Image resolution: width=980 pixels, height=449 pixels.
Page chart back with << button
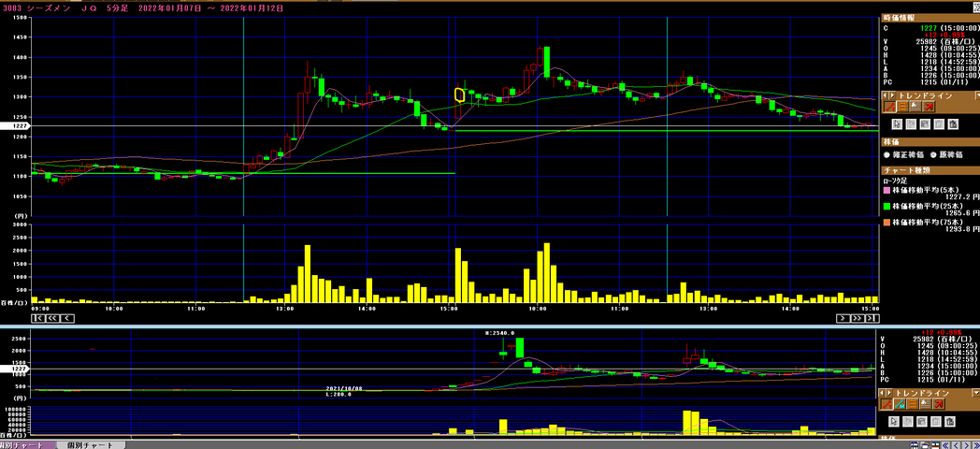click(x=50, y=318)
